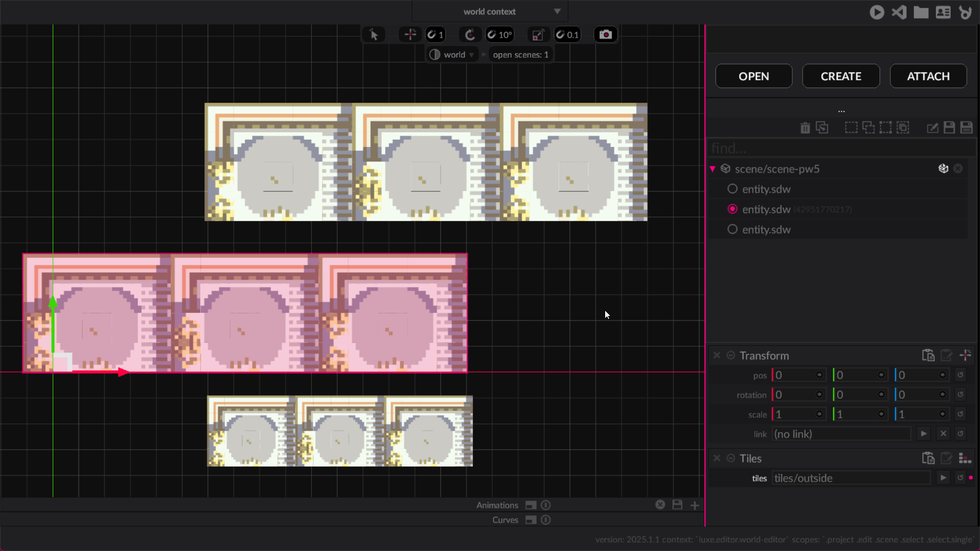Click the Animations panel label
The width and height of the screenshot is (980, 551).
(x=497, y=505)
